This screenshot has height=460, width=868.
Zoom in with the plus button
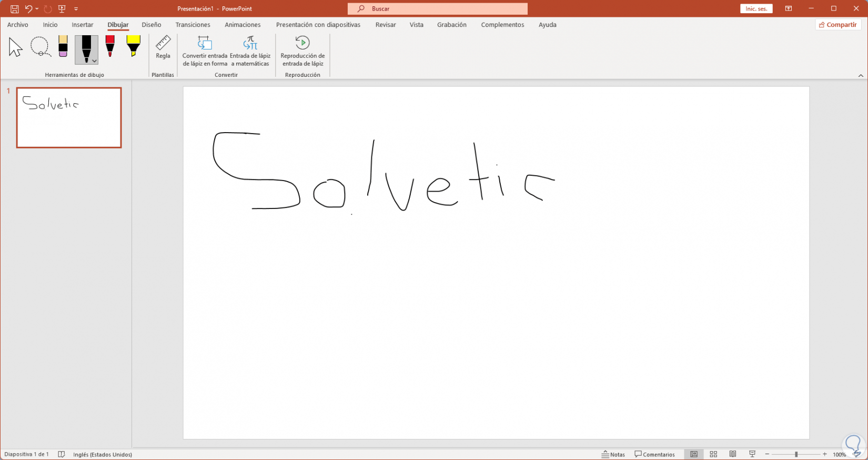pyautogui.click(x=825, y=454)
